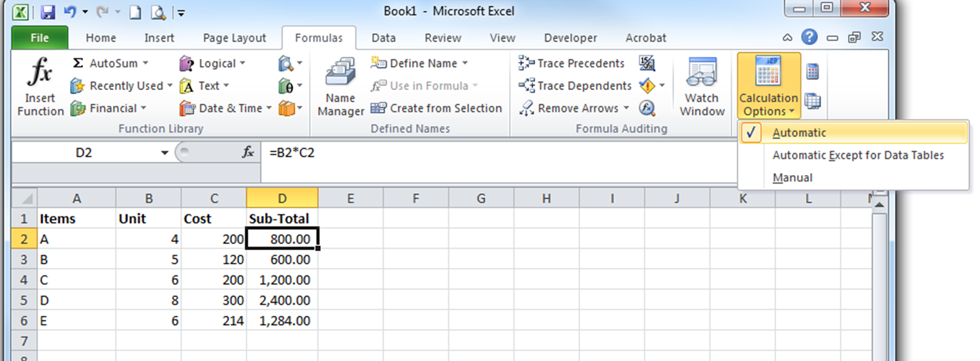Open the Financial functions dropdown
Screen dimensions: 980x361
click(x=143, y=108)
